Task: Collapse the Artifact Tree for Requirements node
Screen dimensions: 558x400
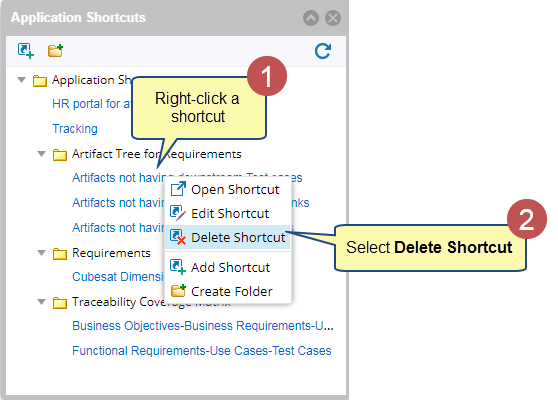Action: click(42, 154)
